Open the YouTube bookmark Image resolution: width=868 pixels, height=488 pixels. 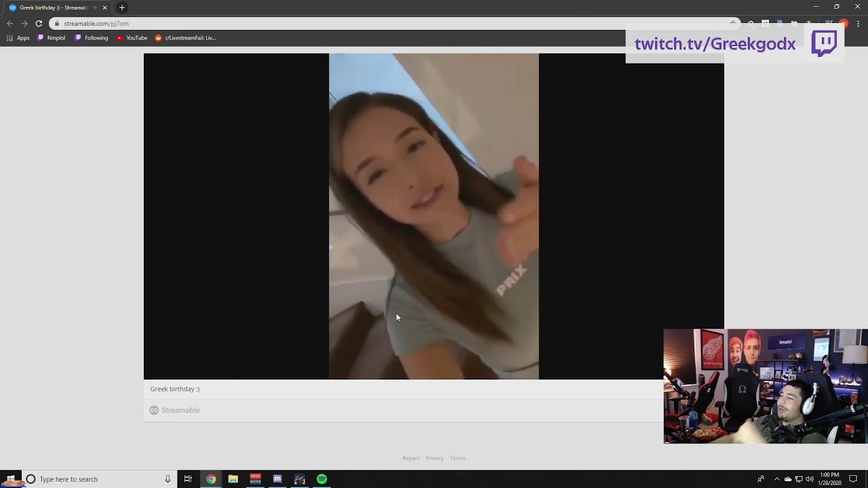pos(132,38)
